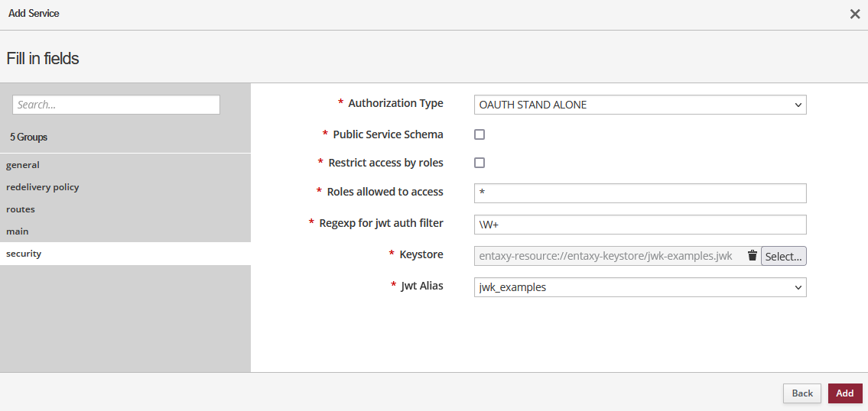The width and height of the screenshot is (868, 411).
Task: Focus the Search groups field
Action: pos(116,105)
